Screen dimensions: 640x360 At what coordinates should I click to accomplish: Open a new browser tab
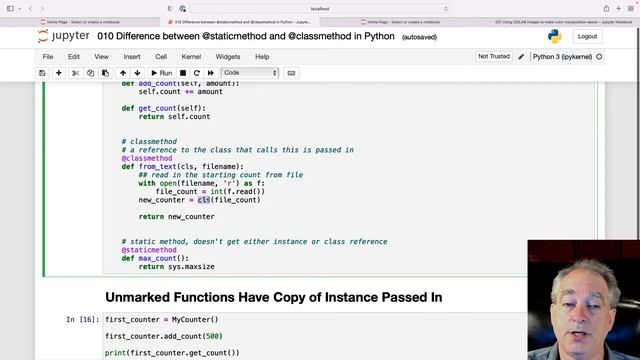pos(618,9)
